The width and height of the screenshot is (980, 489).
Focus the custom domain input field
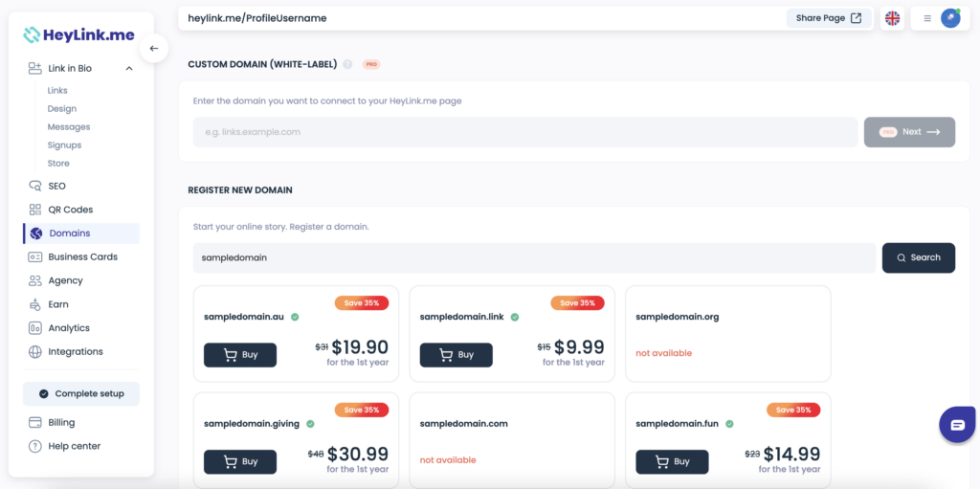click(525, 132)
